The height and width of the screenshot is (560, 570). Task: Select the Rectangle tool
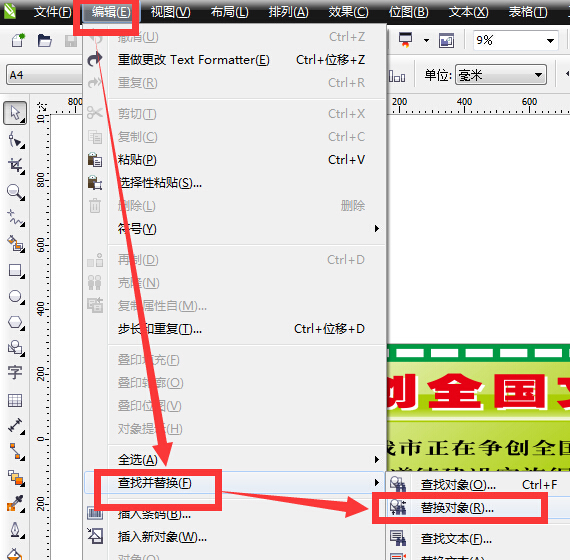tap(15, 271)
